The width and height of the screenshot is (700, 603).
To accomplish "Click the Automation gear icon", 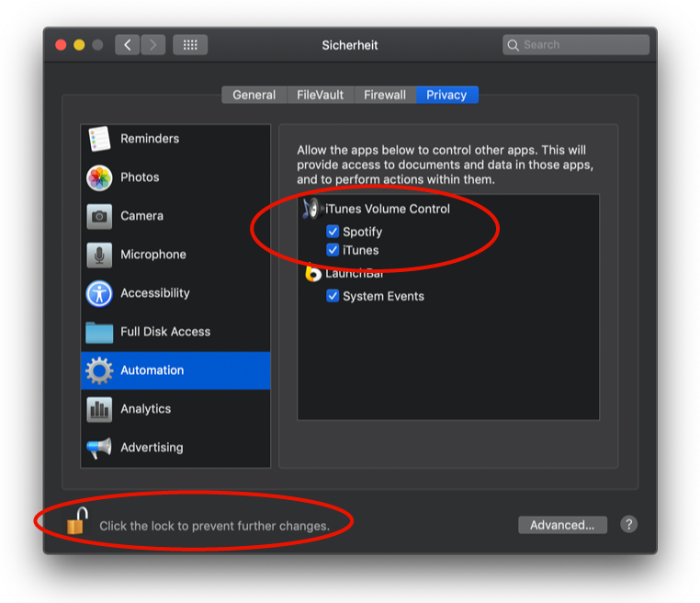I will (x=99, y=370).
